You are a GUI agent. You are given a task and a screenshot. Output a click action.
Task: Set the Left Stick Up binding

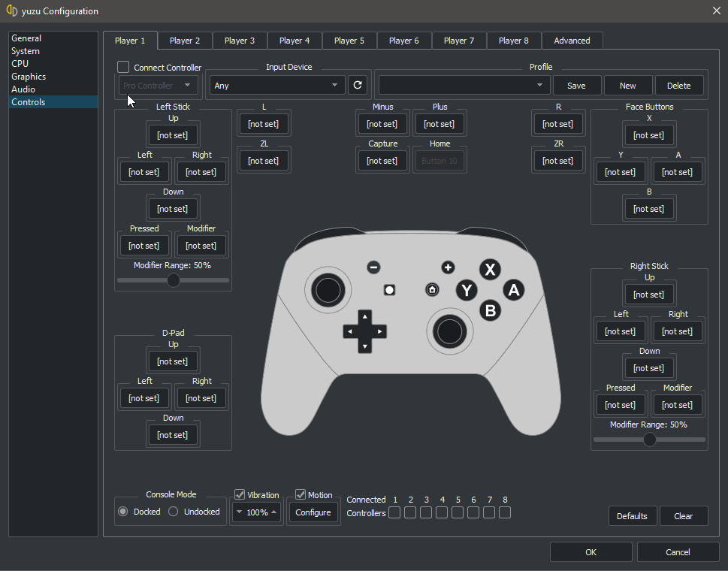click(173, 135)
